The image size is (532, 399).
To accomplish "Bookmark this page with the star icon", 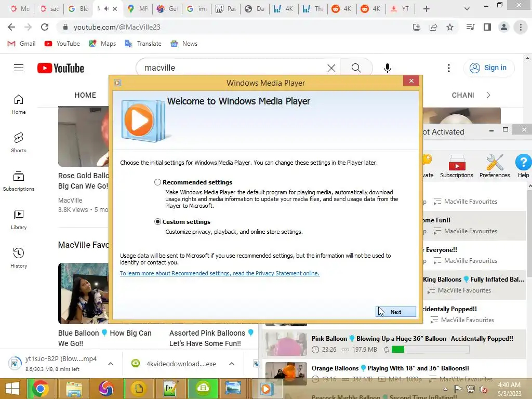I will pyautogui.click(x=450, y=27).
